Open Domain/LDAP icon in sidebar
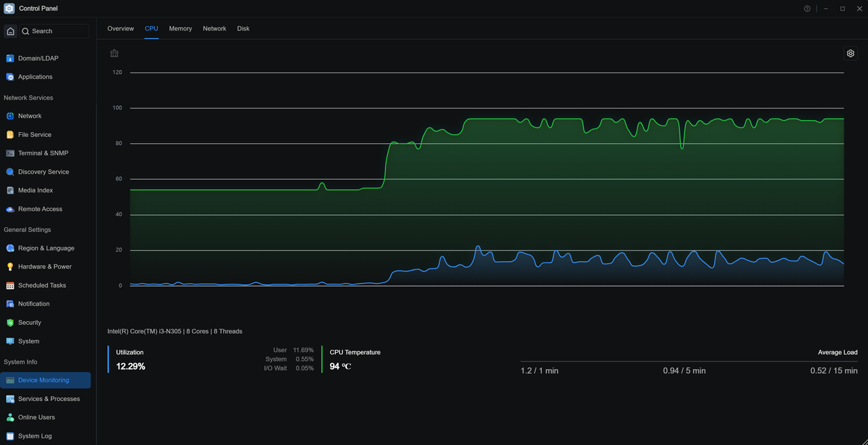This screenshot has height=445, width=868. (10, 58)
